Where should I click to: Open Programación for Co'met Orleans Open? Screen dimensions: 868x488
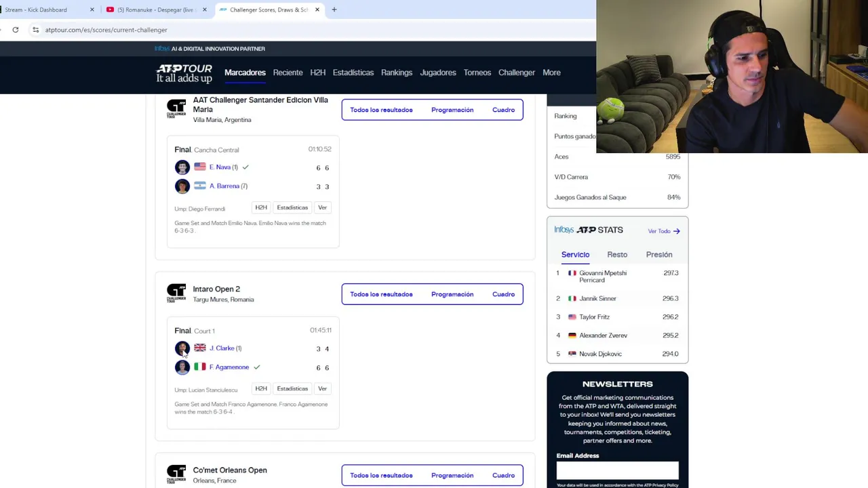click(452, 475)
